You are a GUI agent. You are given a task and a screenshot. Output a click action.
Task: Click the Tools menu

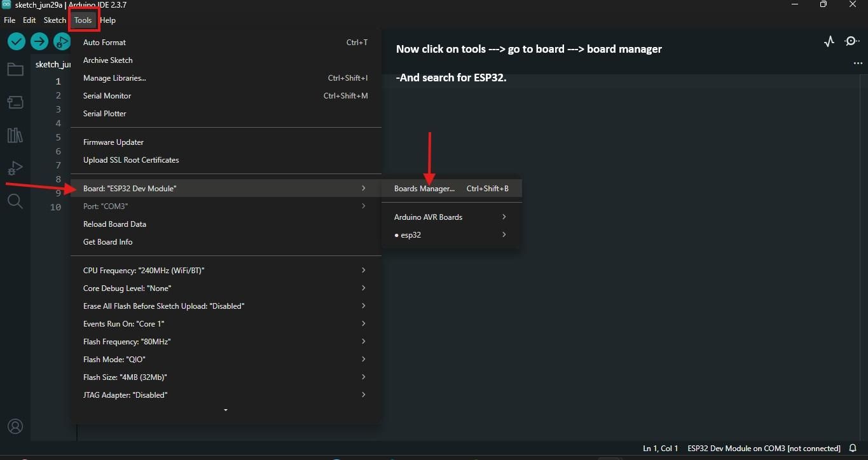coord(83,20)
